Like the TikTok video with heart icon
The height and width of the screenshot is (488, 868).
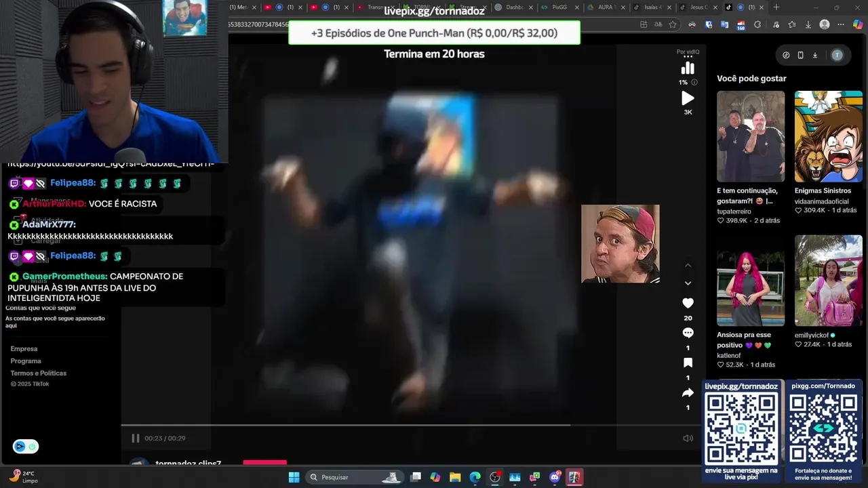[x=688, y=303]
